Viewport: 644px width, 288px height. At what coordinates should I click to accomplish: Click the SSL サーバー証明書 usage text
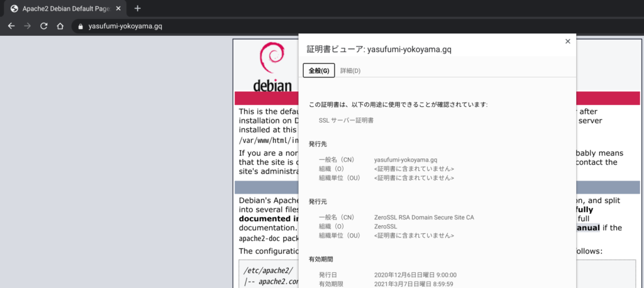click(x=346, y=121)
